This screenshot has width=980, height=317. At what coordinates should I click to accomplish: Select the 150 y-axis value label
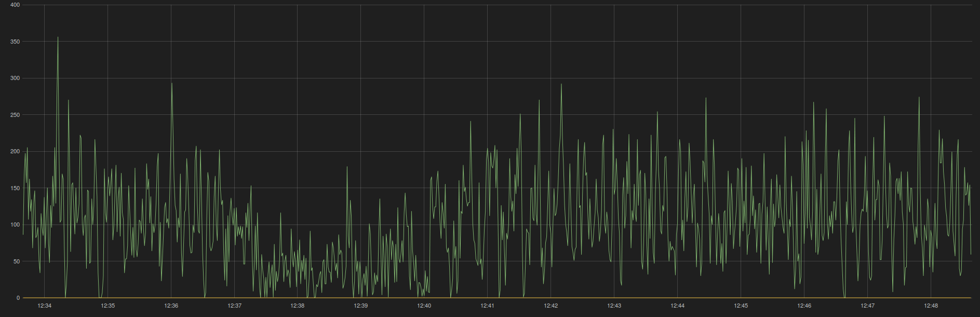pyautogui.click(x=15, y=188)
